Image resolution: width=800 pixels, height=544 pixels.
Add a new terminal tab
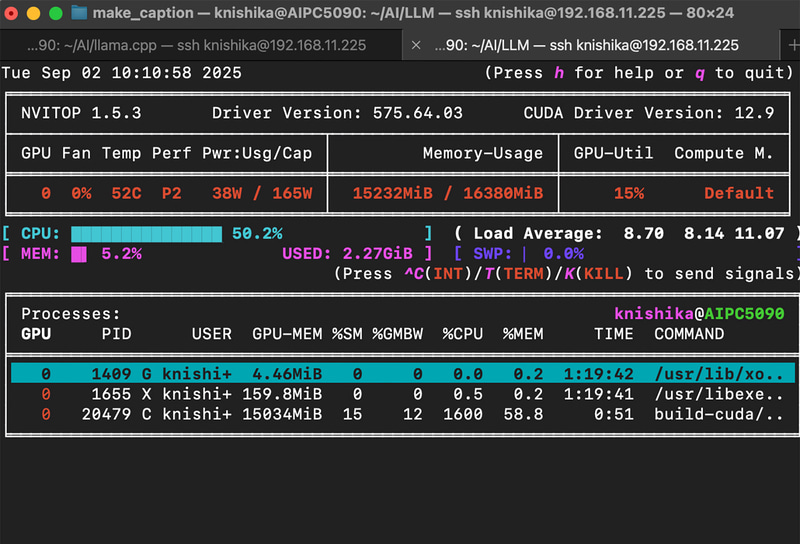(792, 45)
